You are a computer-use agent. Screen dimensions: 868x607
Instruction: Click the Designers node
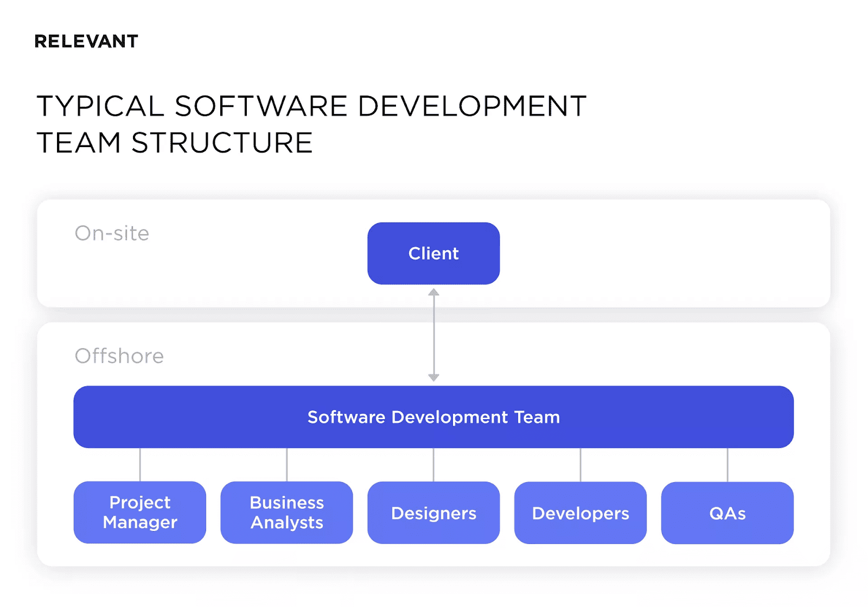coord(433,513)
